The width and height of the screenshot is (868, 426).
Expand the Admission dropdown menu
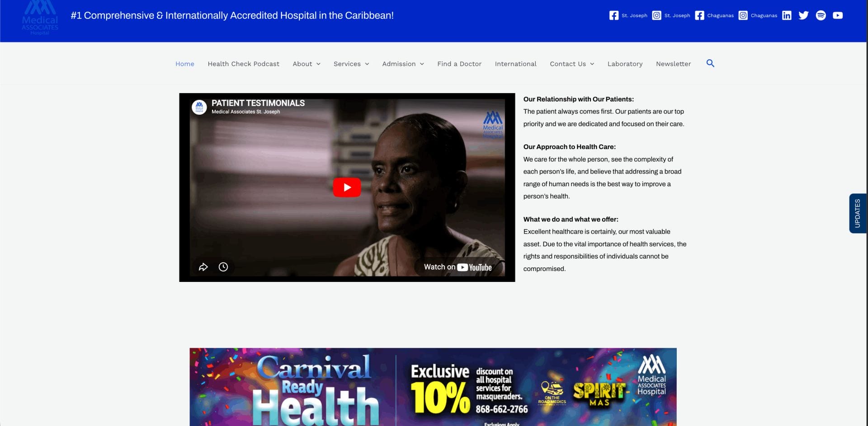pyautogui.click(x=403, y=64)
